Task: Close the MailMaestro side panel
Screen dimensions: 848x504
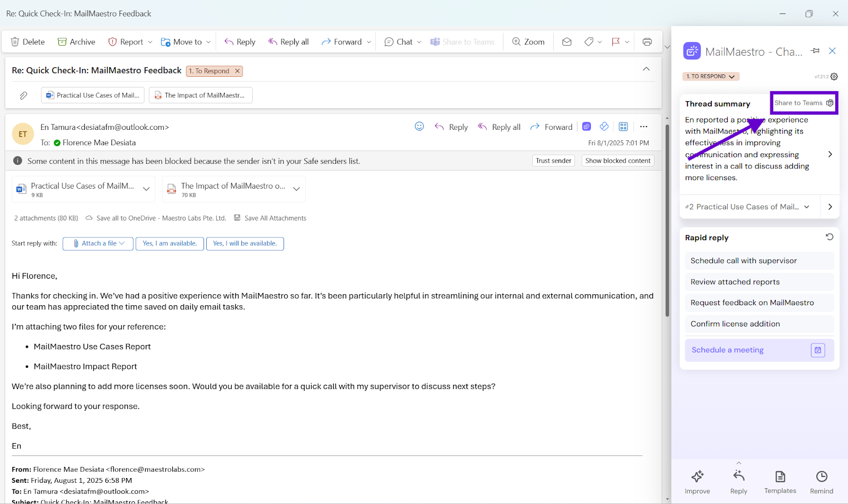Action: tap(833, 51)
